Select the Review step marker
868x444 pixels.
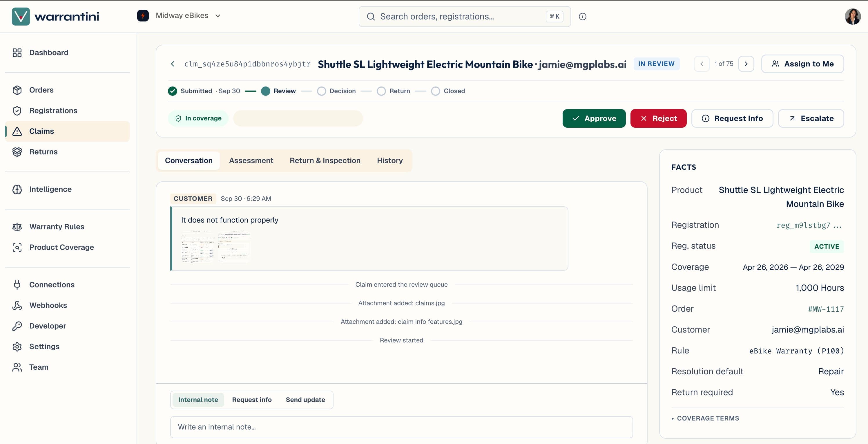(x=266, y=91)
